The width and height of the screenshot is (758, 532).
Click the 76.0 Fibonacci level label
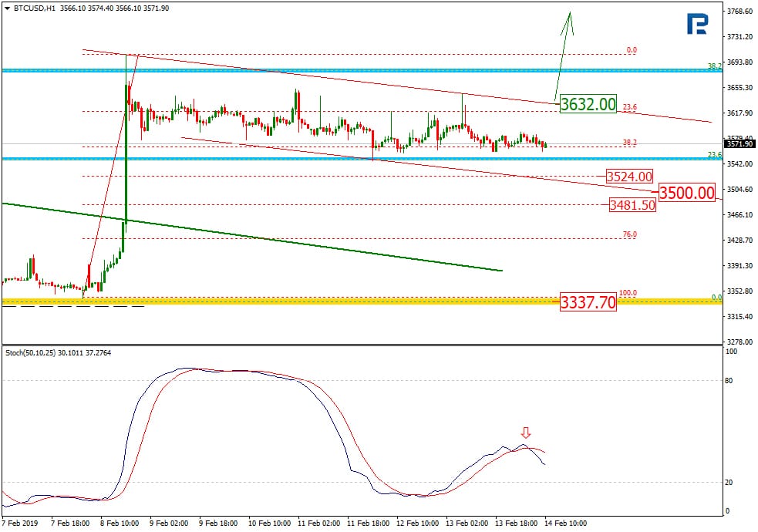tap(630, 234)
